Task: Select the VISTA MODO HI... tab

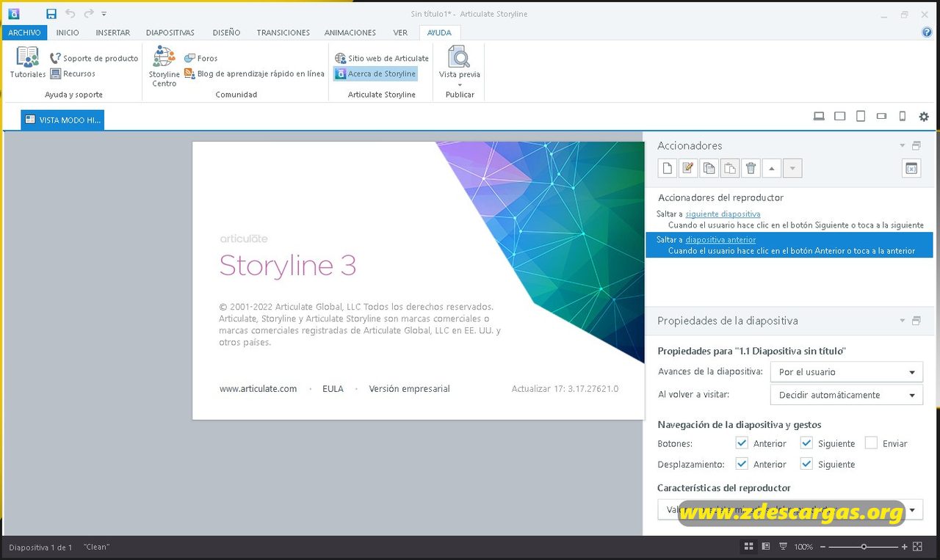Action: pos(62,120)
